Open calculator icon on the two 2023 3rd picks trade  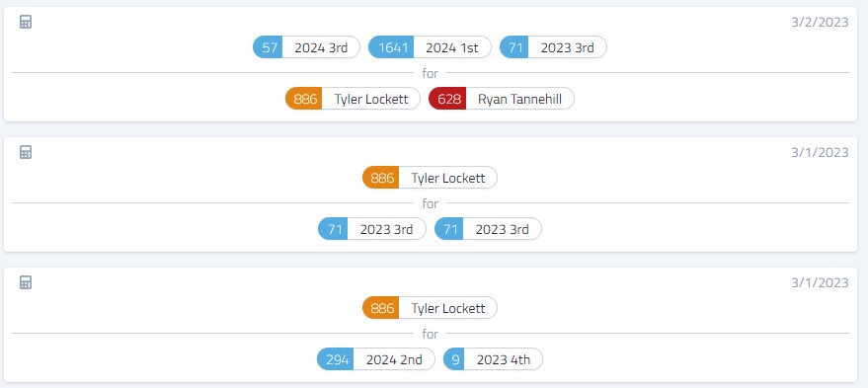(x=26, y=152)
